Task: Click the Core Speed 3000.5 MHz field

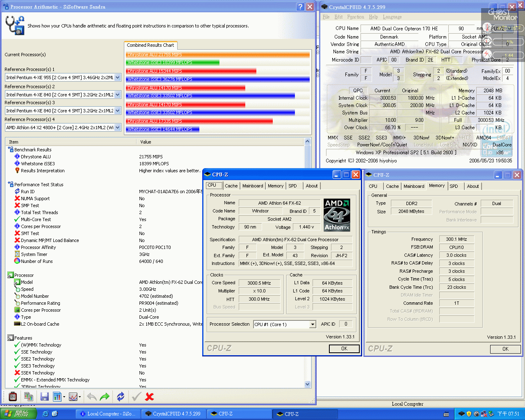Action: pyautogui.click(x=259, y=283)
